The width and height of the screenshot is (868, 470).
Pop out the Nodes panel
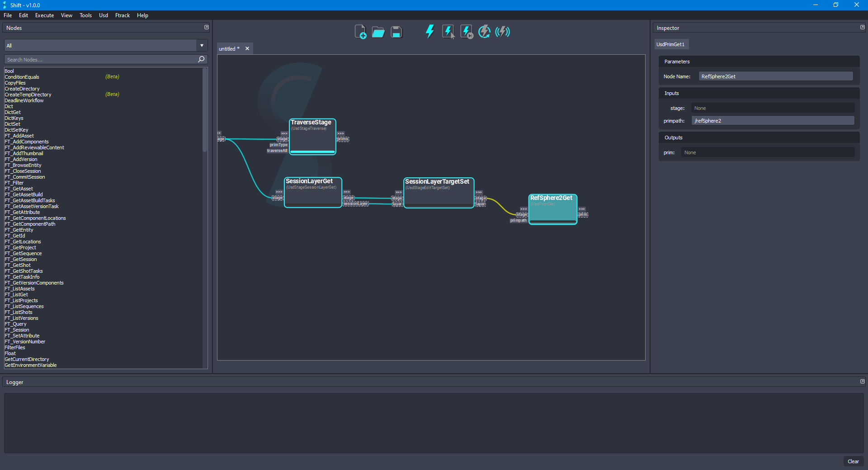(x=206, y=27)
